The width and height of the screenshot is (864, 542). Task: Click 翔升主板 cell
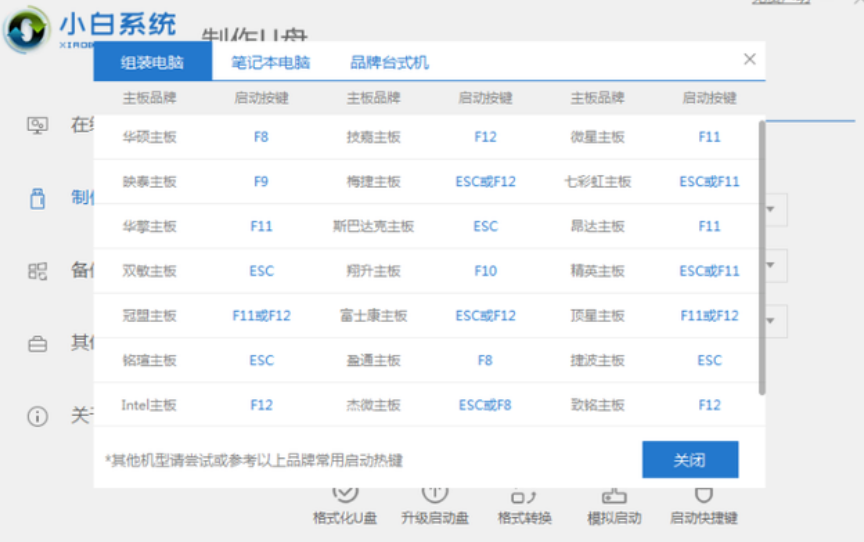tap(373, 270)
